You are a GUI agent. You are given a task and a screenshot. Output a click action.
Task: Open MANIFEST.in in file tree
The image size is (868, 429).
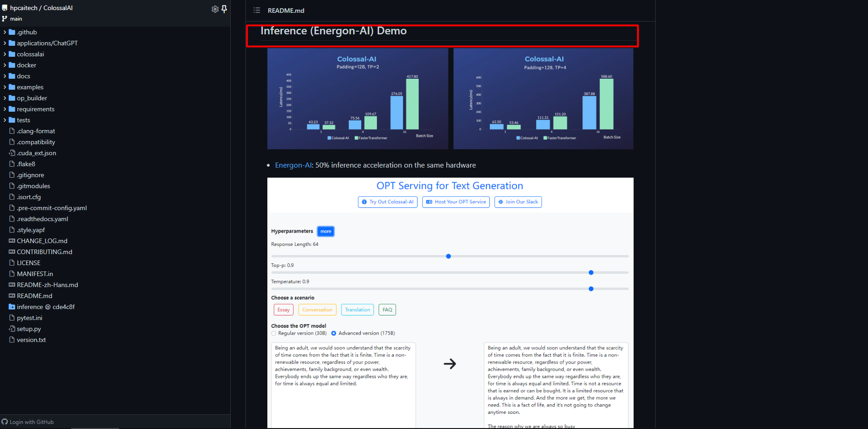pyautogui.click(x=35, y=274)
